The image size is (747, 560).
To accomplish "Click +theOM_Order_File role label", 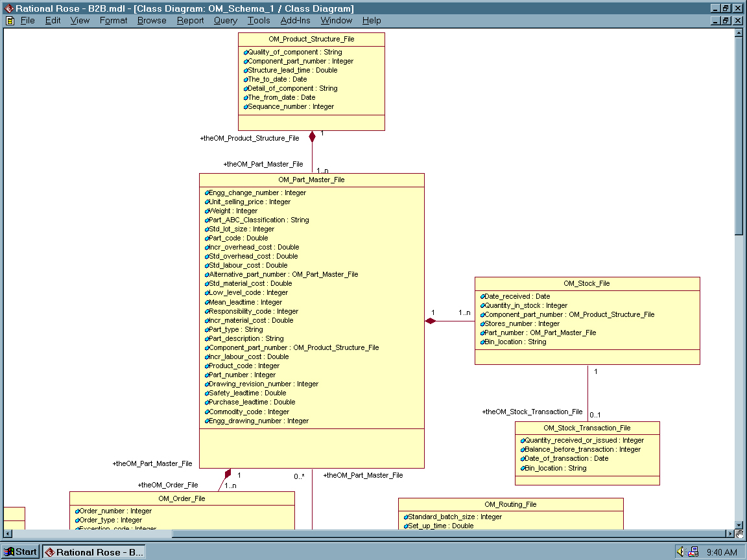I will [x=168, y=485].
